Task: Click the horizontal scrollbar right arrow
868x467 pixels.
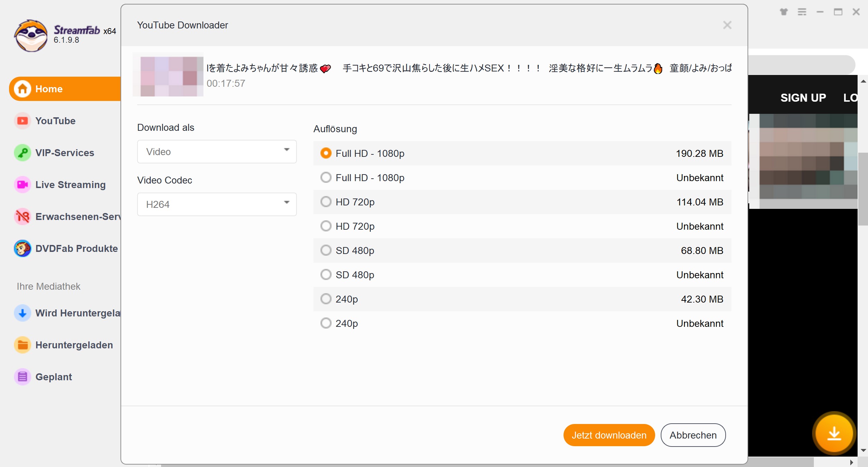Action: pos(852,462)
